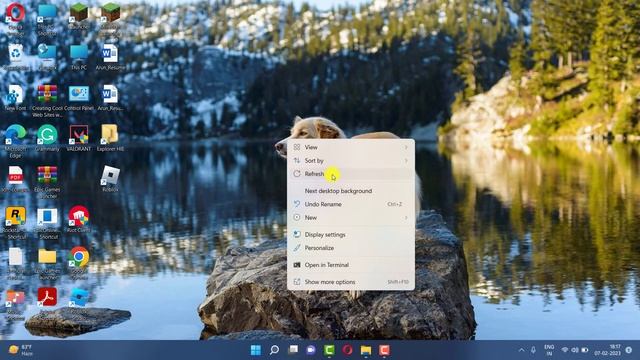This screenshot has width=640, height=360.
Task: Open network, volume and battery quick settings
Action: (x=575, y=350)
